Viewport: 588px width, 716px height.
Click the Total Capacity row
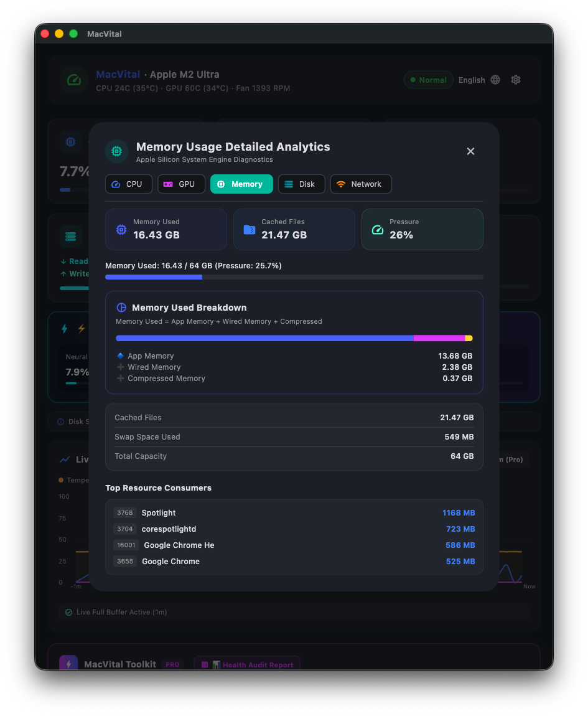(x=294, y=456)
